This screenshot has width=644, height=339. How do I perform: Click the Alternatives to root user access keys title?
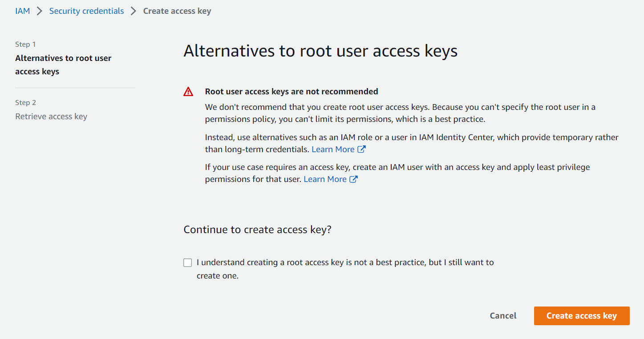click(x=320, y=51)
